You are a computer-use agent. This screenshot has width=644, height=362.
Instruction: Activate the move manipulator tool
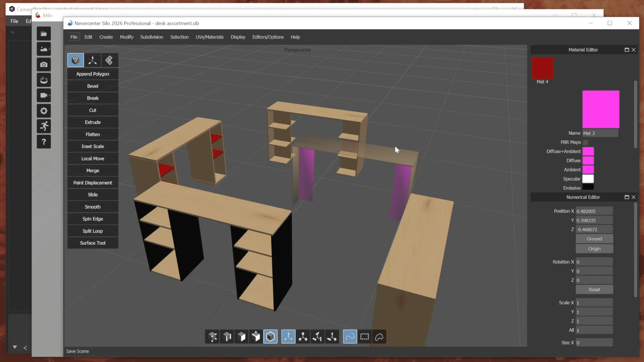click(288, 337)
